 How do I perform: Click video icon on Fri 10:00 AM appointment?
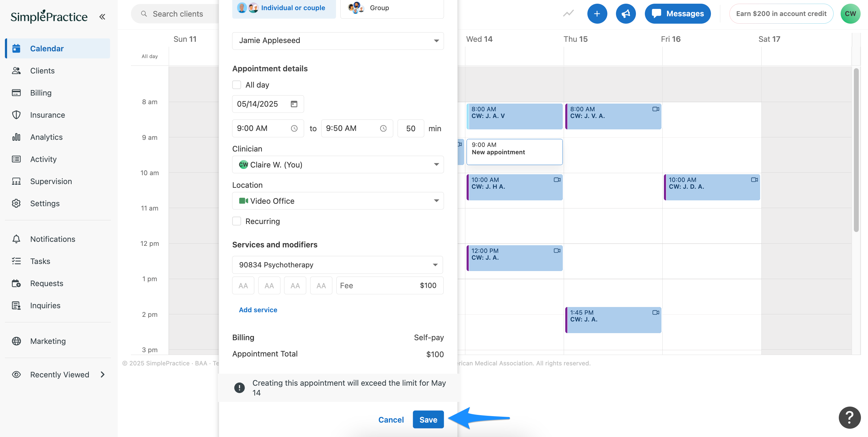point(754,179)
